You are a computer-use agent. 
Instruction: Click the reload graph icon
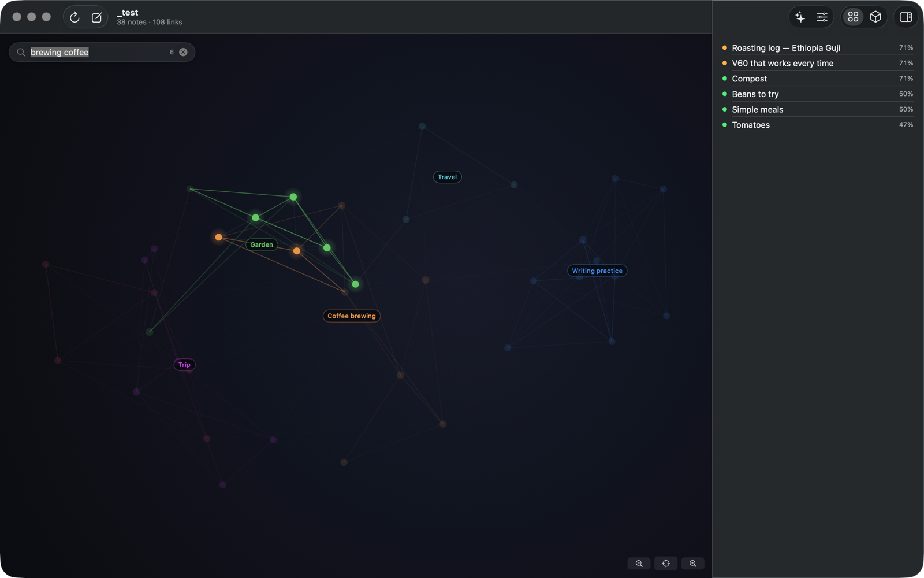74,17
